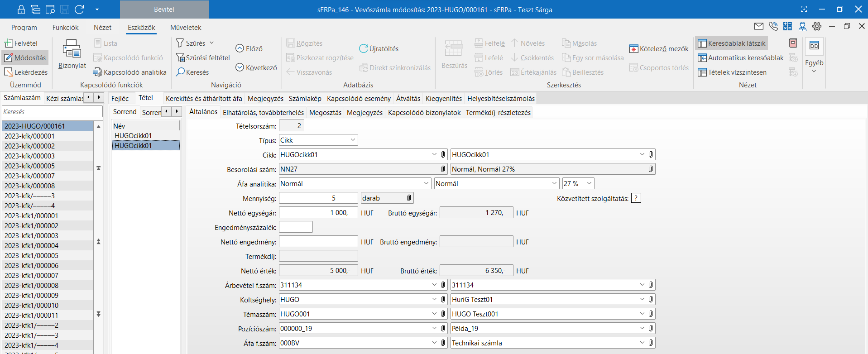Screen dimensions: 868x354
Task: Click the Felvétel mode button
Action: pyautogui.click(x=21, y=43)
